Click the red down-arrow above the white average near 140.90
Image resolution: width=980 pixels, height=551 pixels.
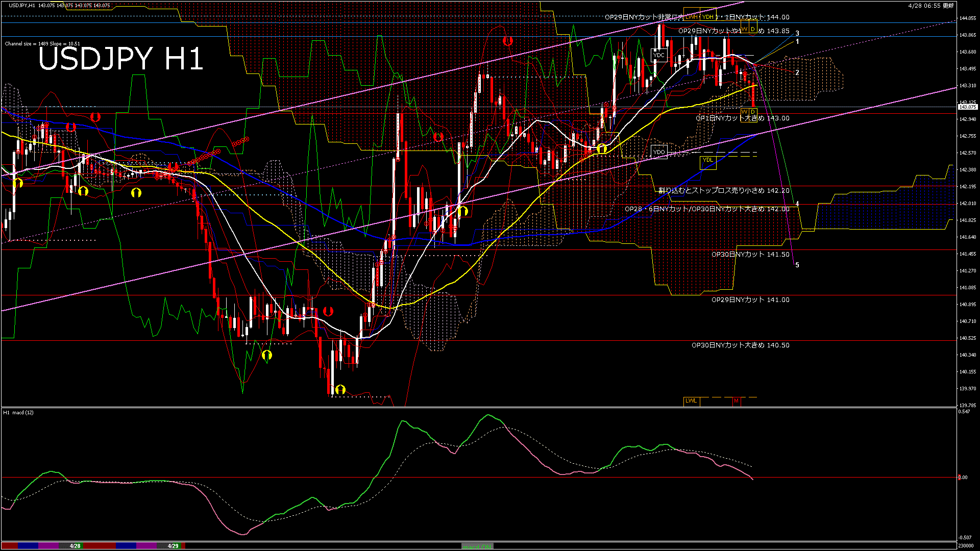tap(328, 311)
